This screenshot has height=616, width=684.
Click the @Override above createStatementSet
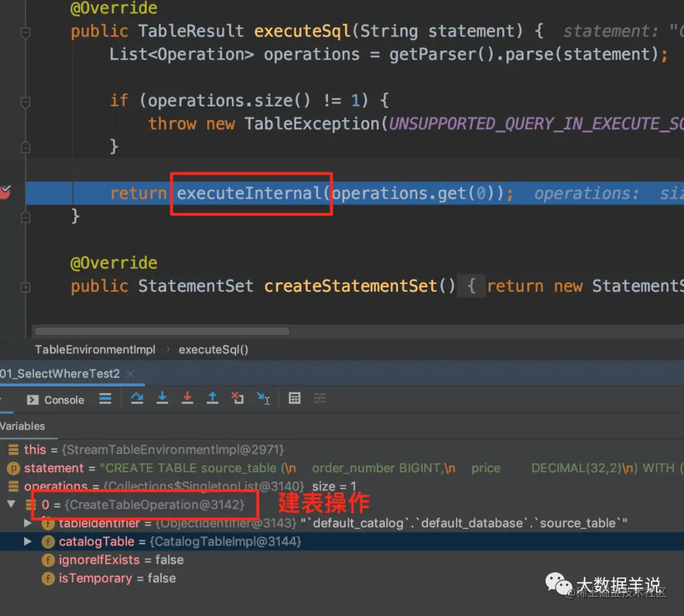point(113,263)
